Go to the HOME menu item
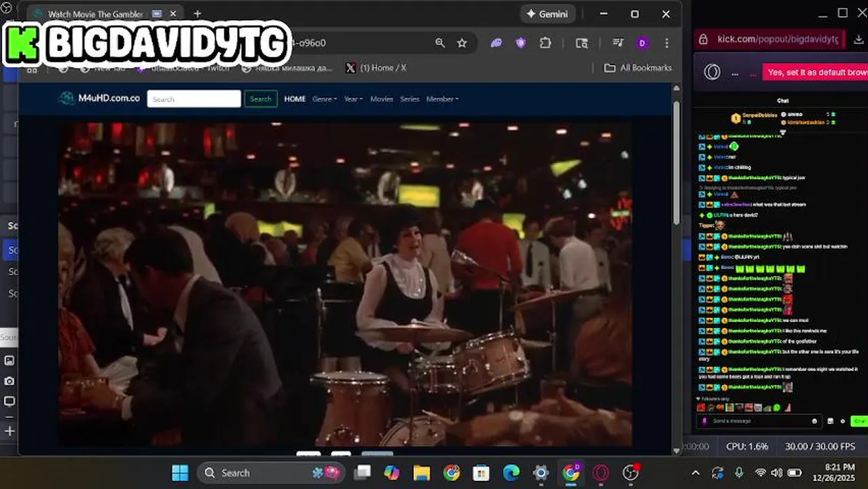The height and width of the screenshot is (489, 868). 295,99
